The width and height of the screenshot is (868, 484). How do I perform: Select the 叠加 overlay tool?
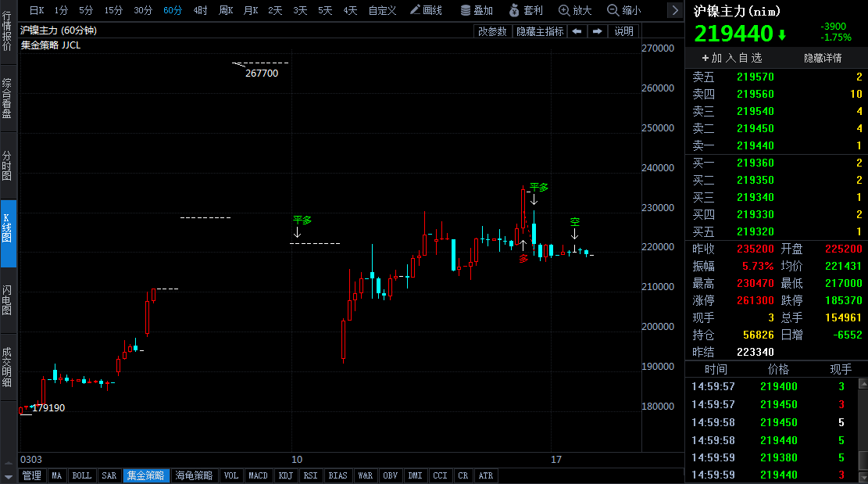click(x=477, y=10)
